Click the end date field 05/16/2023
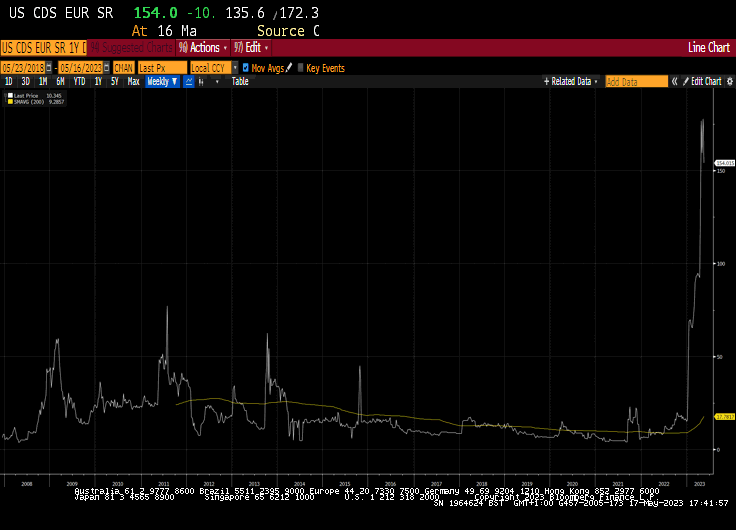736x530 pixels. 81,68
